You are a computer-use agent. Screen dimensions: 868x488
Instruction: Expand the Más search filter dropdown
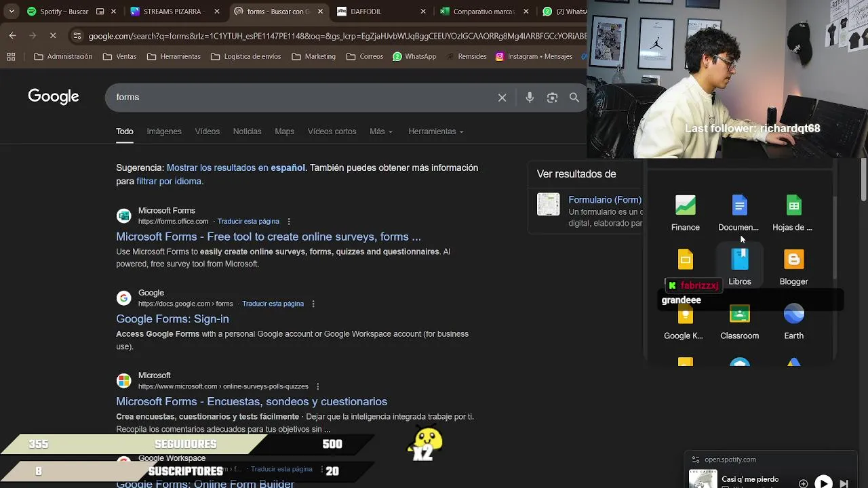point(381,131)
